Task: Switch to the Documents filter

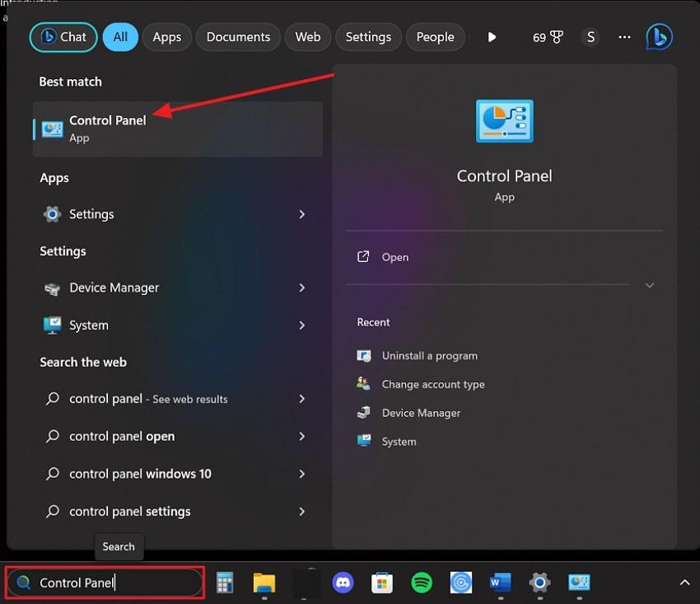Action: (x=238, y=37)
